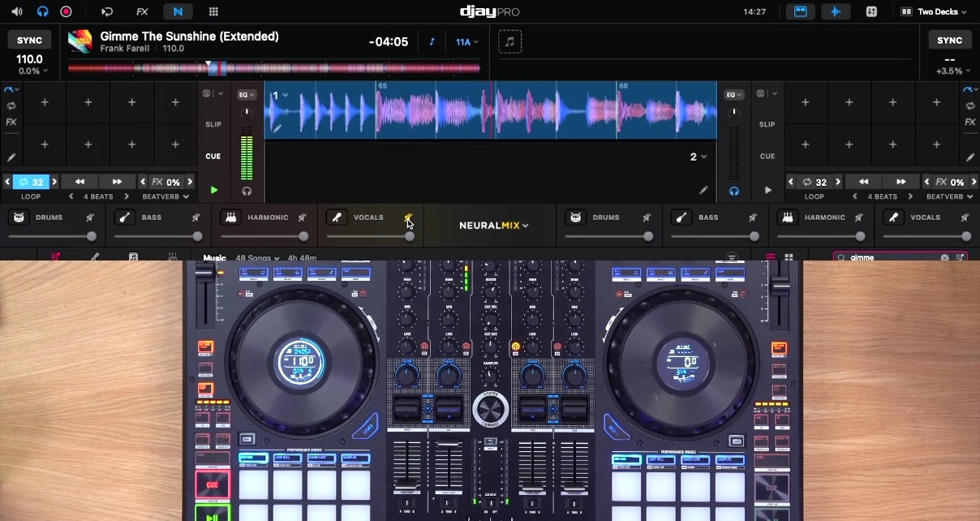Click the left deck HARMONIC stem icon
This screenshot has height=521, width=980.
(230, 217)
